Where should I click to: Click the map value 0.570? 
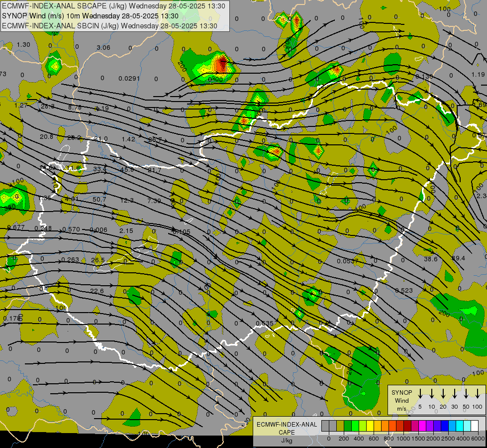(x=71, y=229)
